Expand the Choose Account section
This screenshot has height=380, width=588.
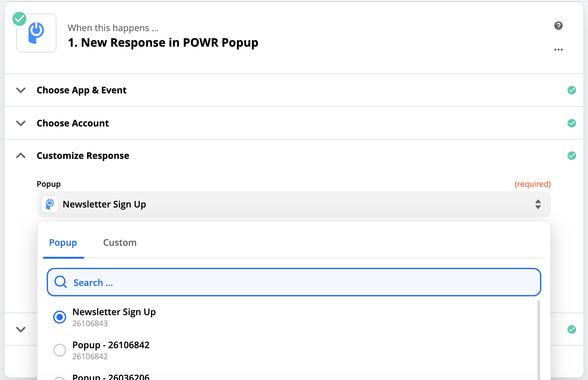coord(21,123)
